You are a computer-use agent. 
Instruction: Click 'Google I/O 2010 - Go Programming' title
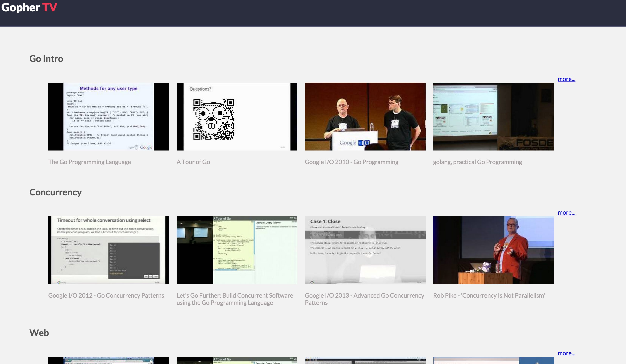tap(351, 162)
